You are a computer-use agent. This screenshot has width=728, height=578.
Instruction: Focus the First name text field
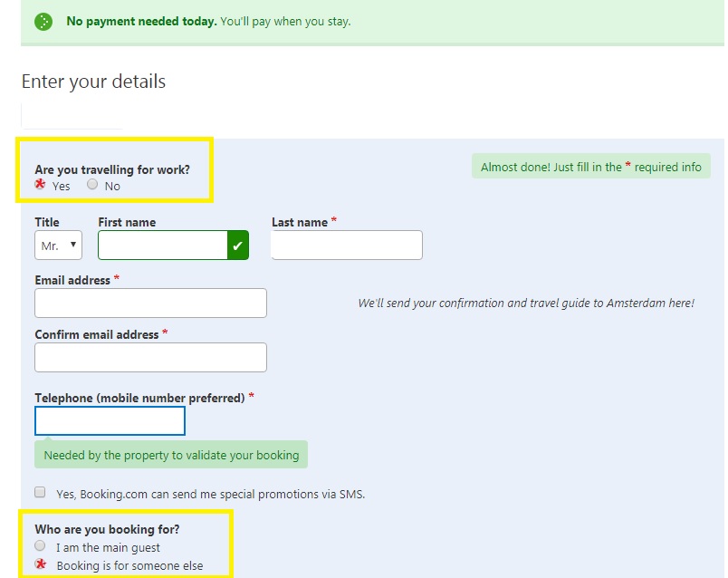click(163, 246)
